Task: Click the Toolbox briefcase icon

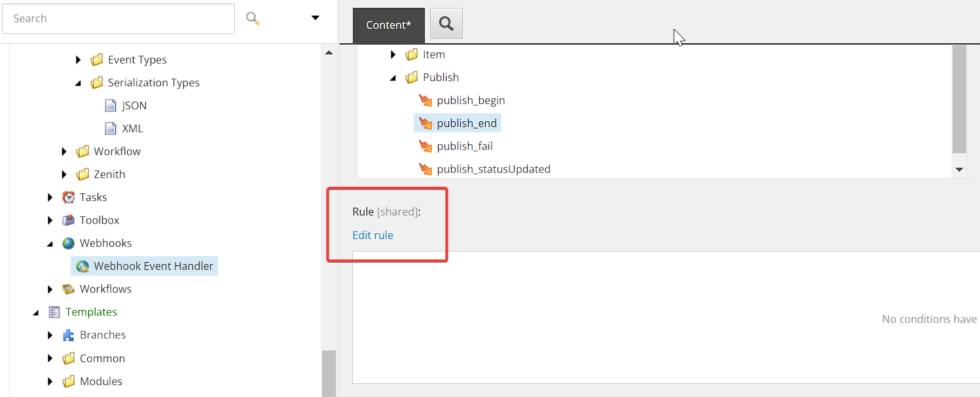Action: pyautogui.click(x=68, y=219)
